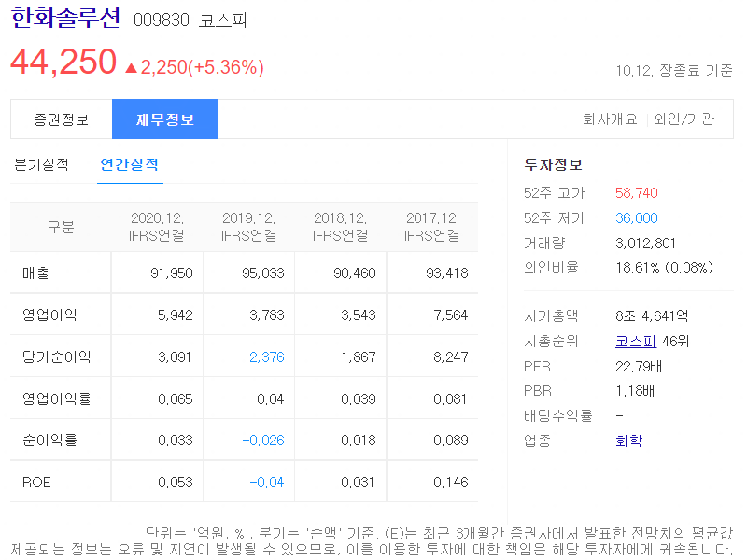Click the 영업이익률 row label
The image size is (747, 560).
click(x=56, y=399)
